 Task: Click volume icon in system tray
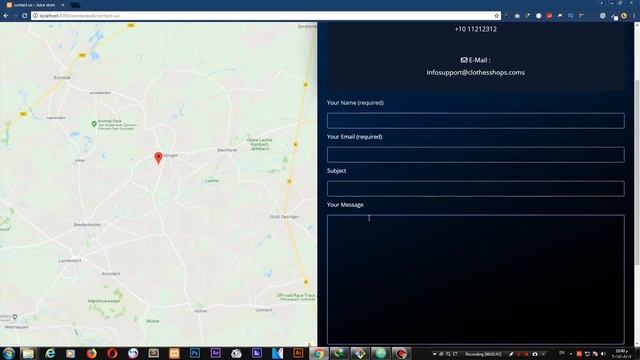click(x=603, y=353)
